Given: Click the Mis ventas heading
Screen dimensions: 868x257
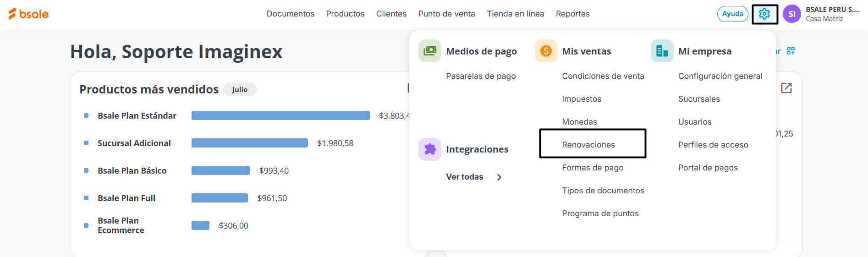Looking at the screenshot, I should pyautogui.click(x=587, y=51).
